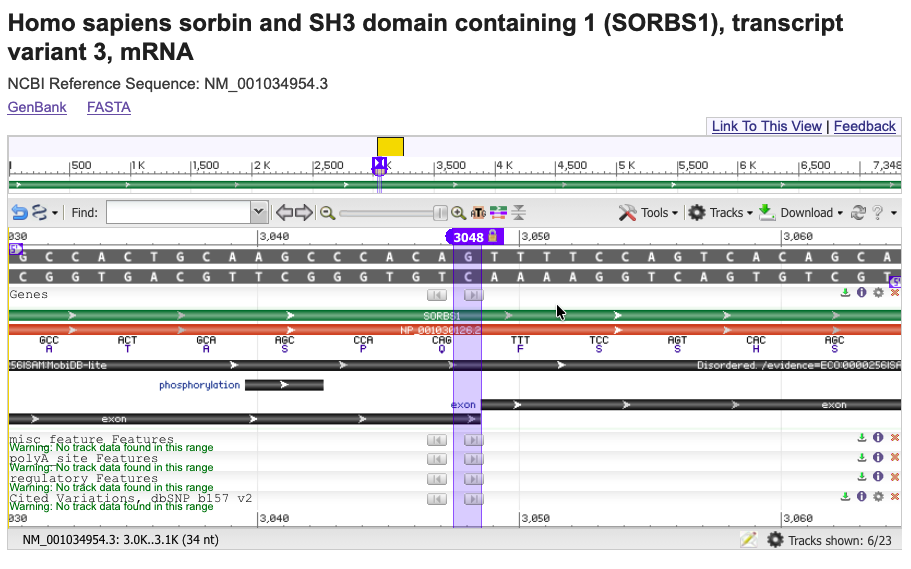
Task: Click the red NP_001030126.2 protein bar
Action: point(454,330)
